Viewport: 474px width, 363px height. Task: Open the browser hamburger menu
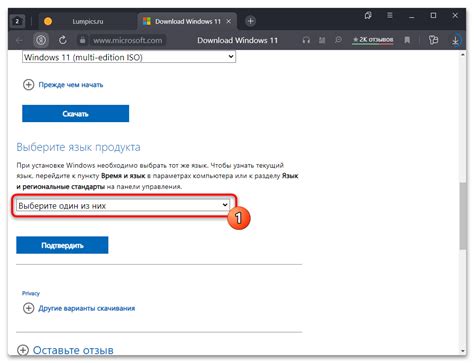pos(389,15)
